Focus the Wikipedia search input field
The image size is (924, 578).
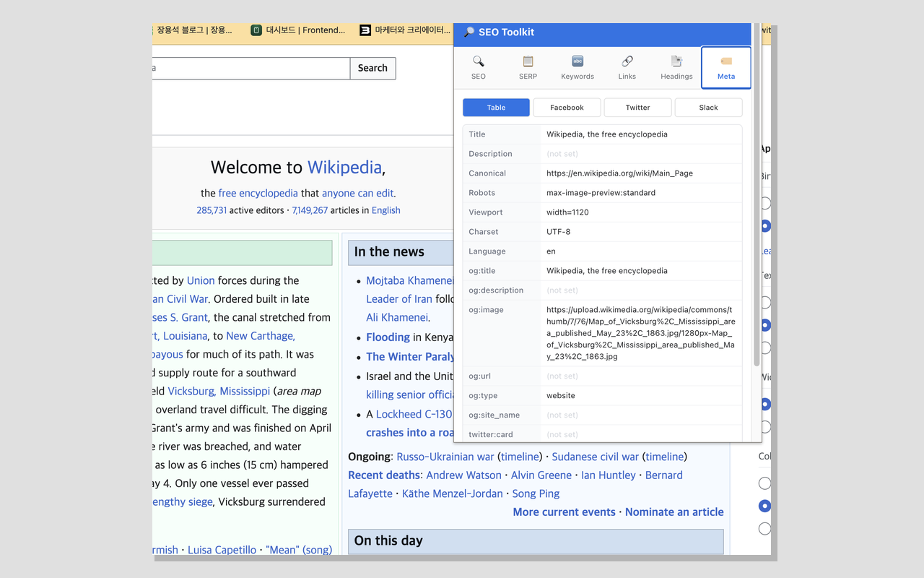[x=251, y=68]
